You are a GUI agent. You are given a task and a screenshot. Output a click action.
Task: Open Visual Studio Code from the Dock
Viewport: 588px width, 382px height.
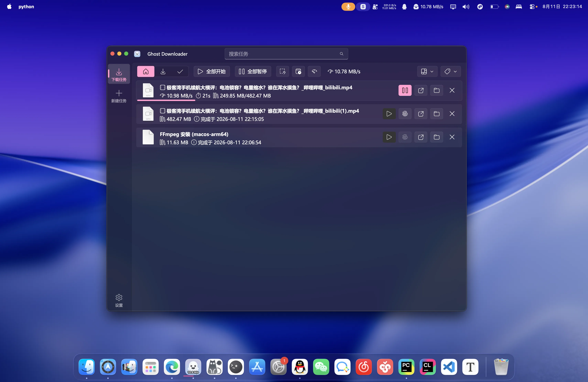point(449,367)
